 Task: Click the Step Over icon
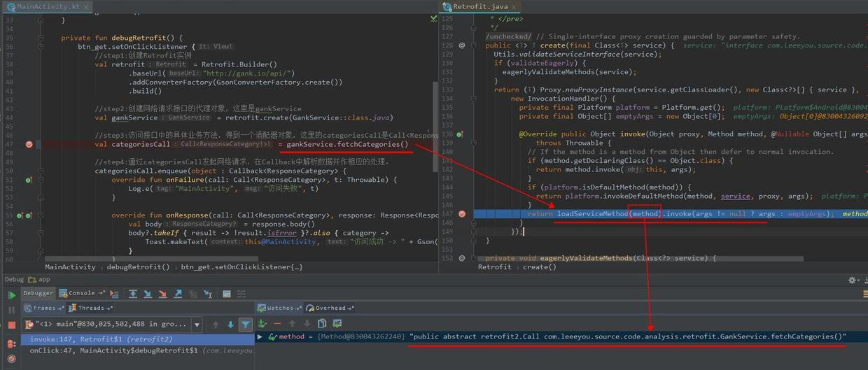(132, 294)
